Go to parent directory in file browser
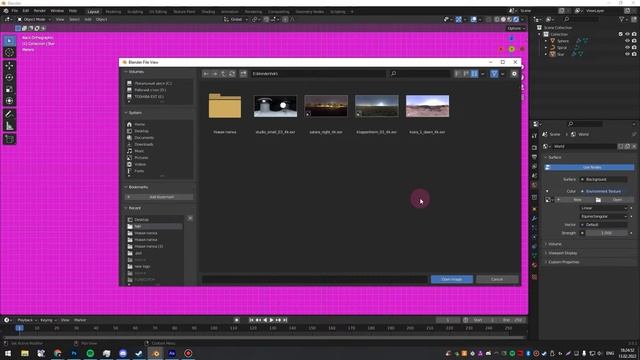The image size is (640, 360). (x=223, y=74)
